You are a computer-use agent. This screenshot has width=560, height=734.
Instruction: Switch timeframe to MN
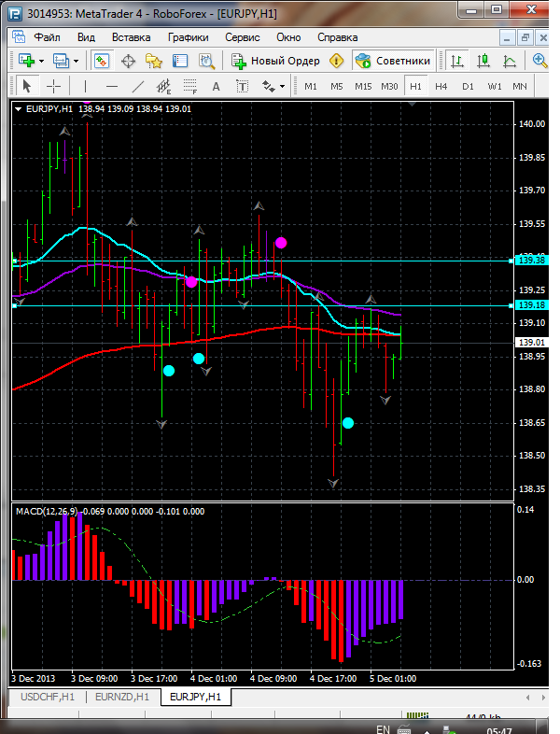(520, 87)
